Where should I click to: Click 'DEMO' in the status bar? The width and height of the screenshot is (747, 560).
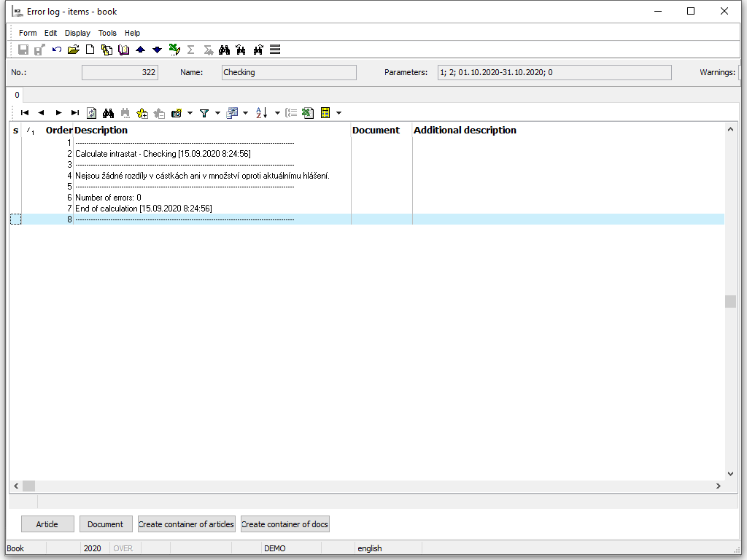tap(275, 548)
